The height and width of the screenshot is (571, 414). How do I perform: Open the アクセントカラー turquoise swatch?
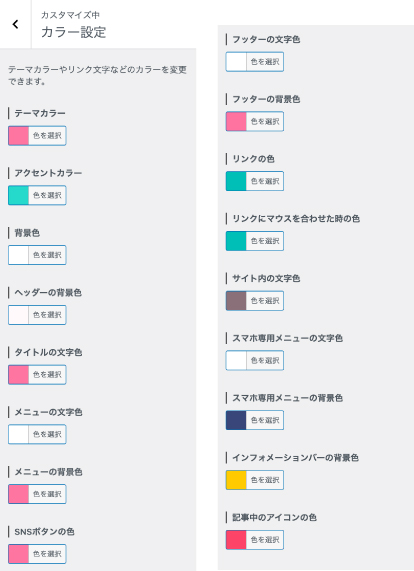(19, 196)
